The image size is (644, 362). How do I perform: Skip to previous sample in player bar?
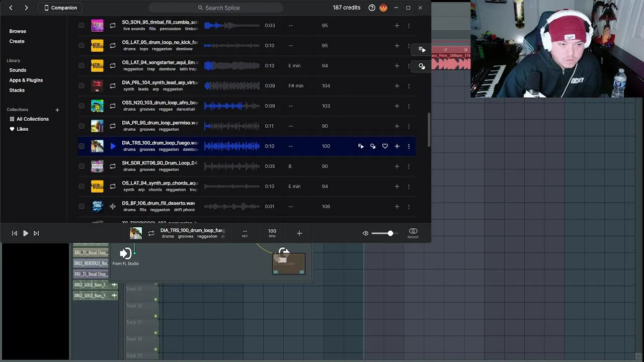point(15,233)
